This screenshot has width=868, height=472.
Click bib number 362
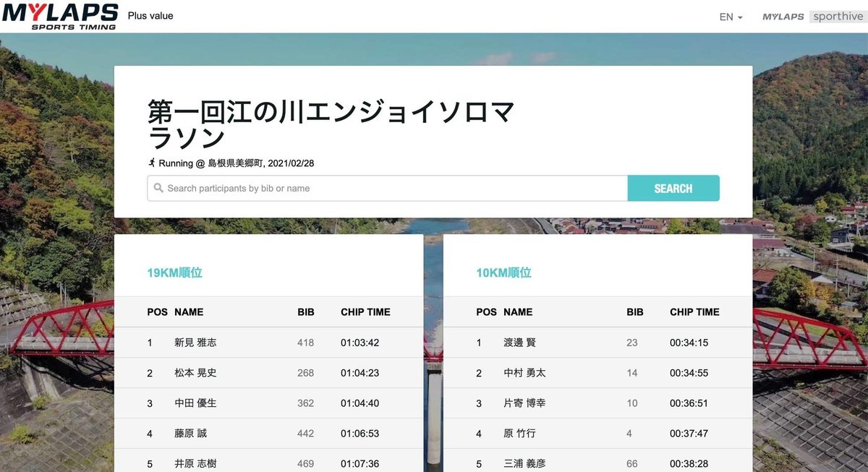tap(306, 403)
